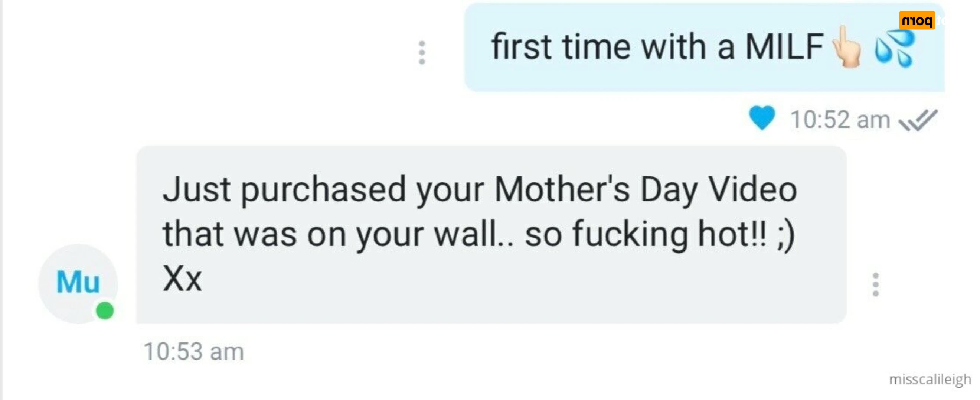
Task: Click the 10:52 am timestamp
Action: [840, 120]
